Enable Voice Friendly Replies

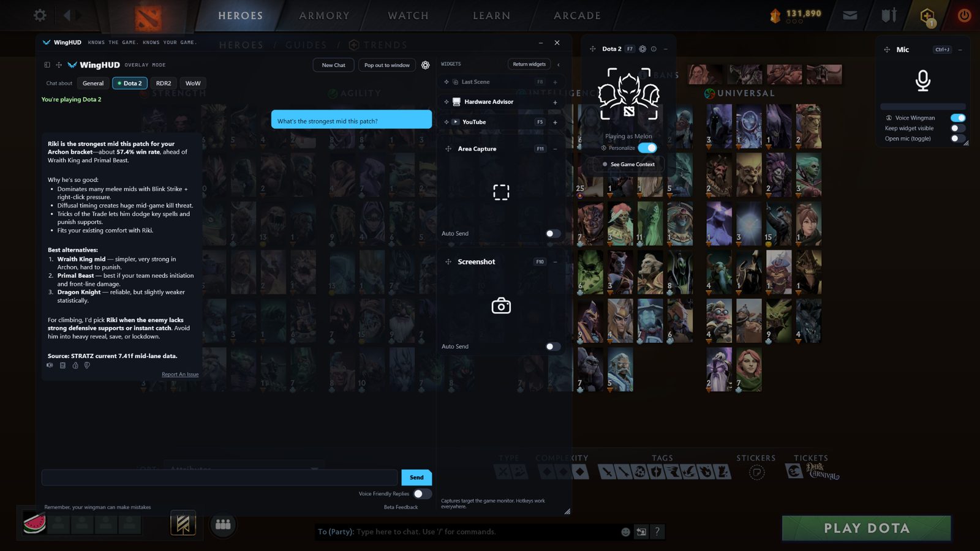(x=421, y=493)
